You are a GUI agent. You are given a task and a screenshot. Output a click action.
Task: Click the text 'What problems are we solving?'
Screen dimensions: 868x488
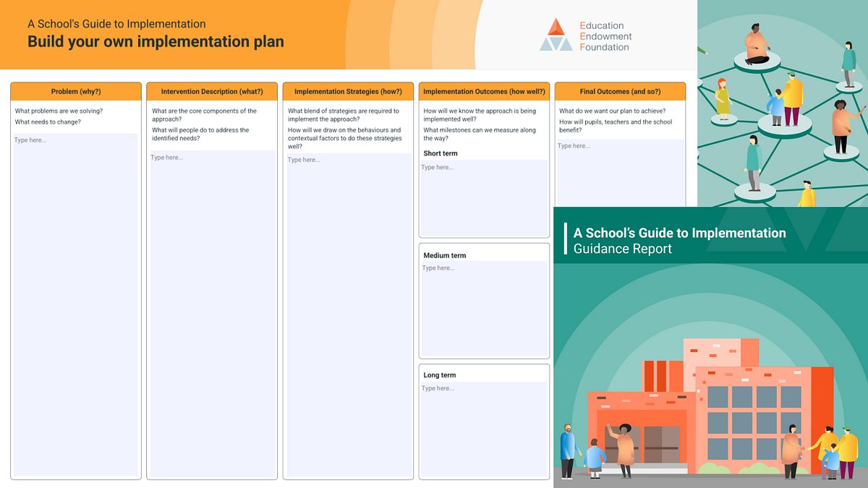coord(59,111)
